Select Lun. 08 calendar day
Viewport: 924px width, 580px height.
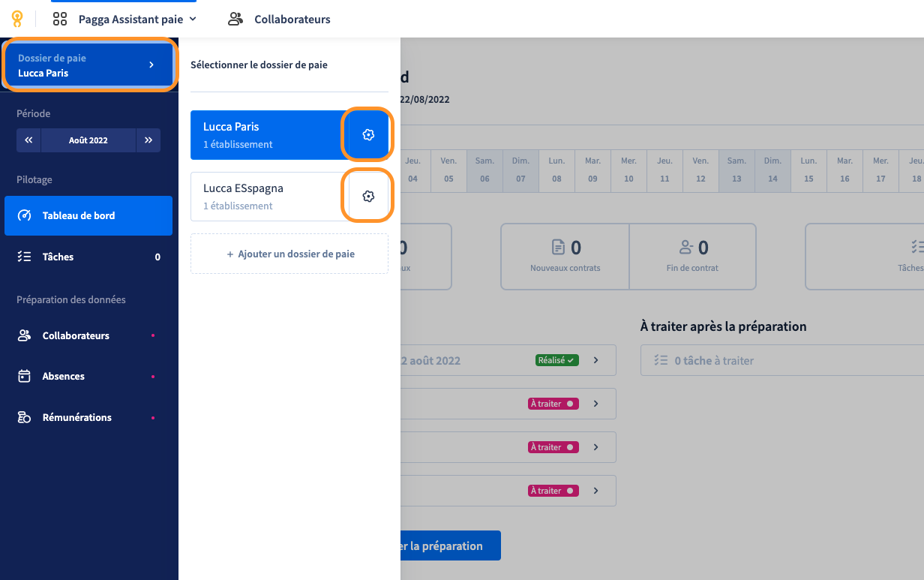pos(556,170)
